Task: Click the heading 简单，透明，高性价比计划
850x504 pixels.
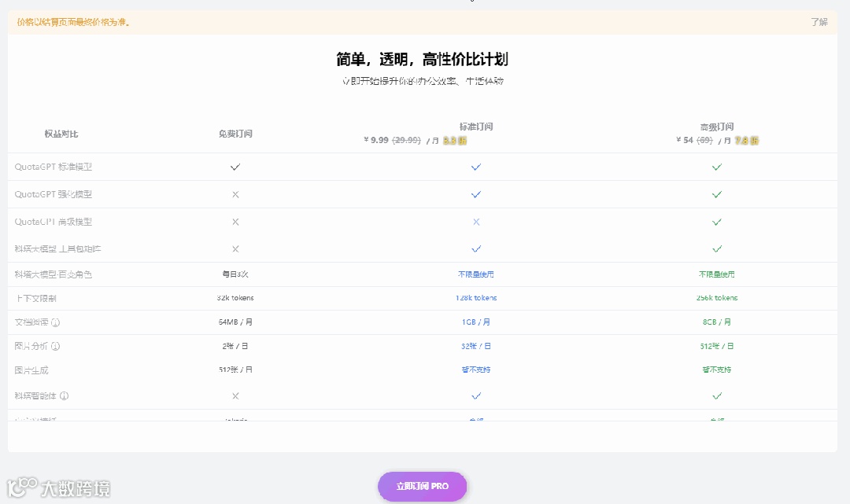Action: [423, 59]
